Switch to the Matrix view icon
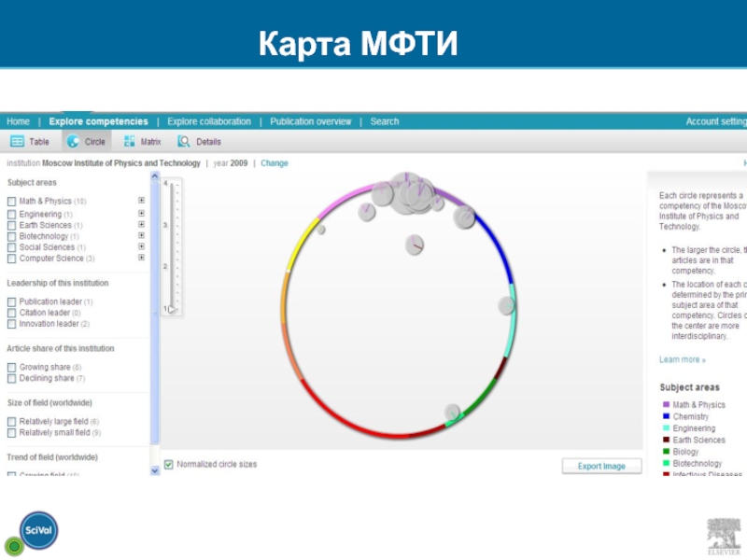The width and height of the screenshot is (747, 560). 129,142
